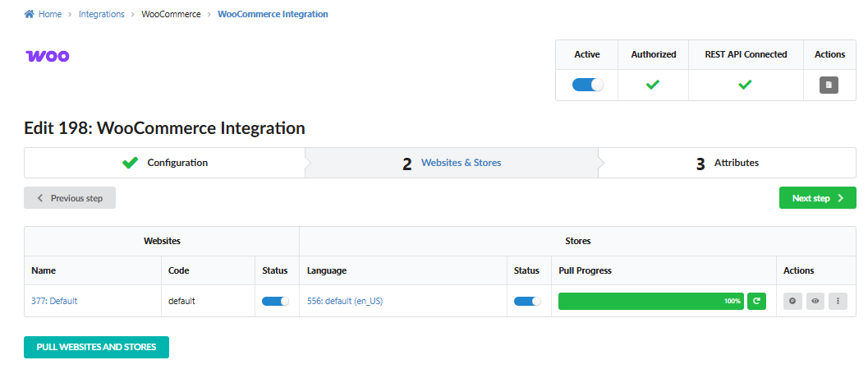868x374 pixels.
Task: Open the 377: Default website link
Action: click(54, 301)
